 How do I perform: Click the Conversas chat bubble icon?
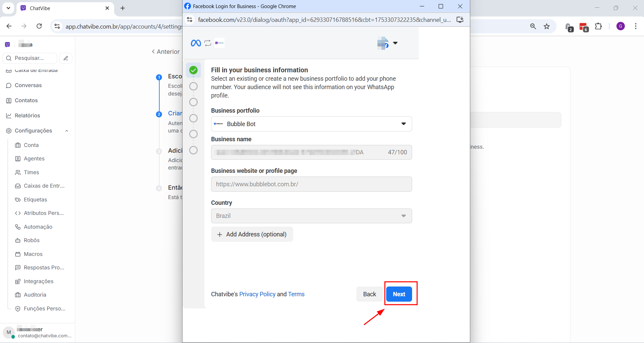pos(9,85)
